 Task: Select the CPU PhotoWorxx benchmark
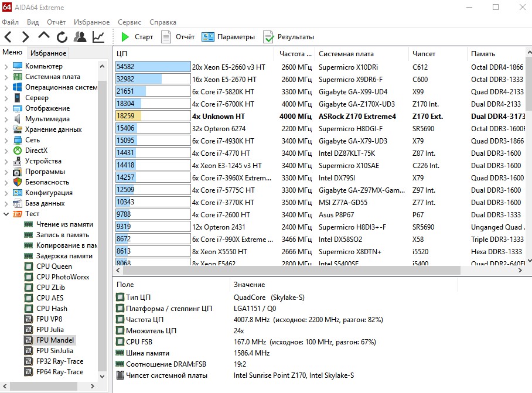tap(63, 277)
